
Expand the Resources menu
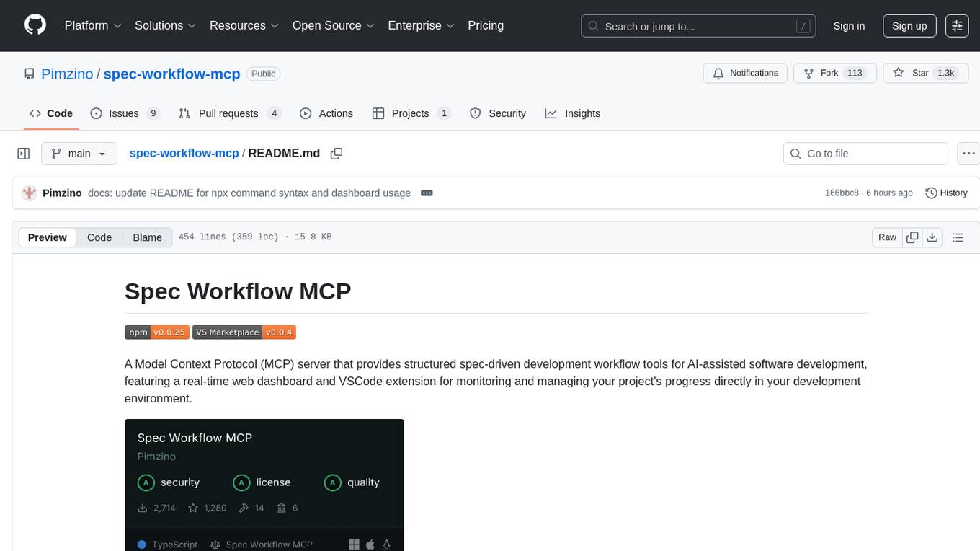(244, 25)
